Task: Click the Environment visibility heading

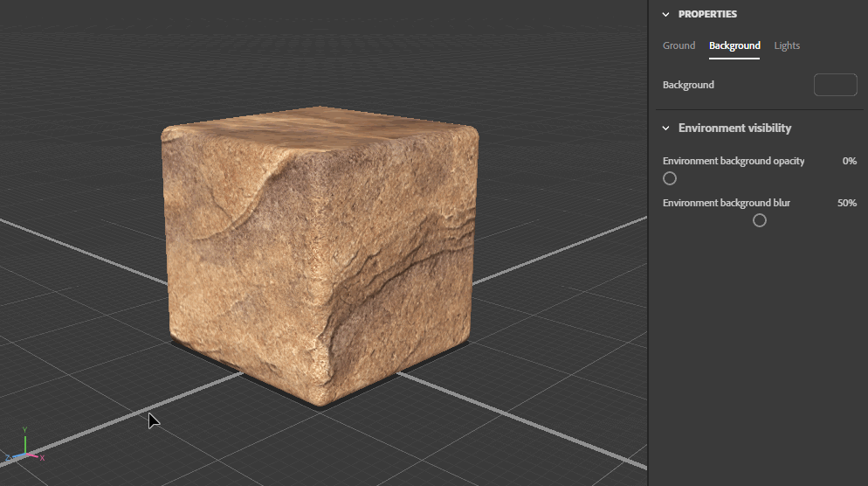Action: (734, 128)
